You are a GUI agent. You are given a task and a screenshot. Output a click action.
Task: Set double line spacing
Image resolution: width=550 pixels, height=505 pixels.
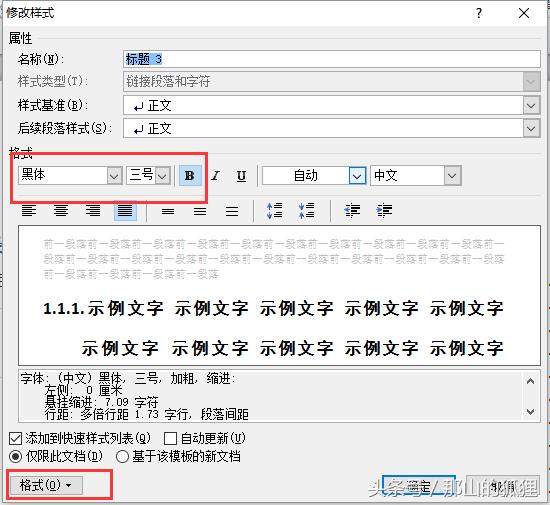pos(232,211)
